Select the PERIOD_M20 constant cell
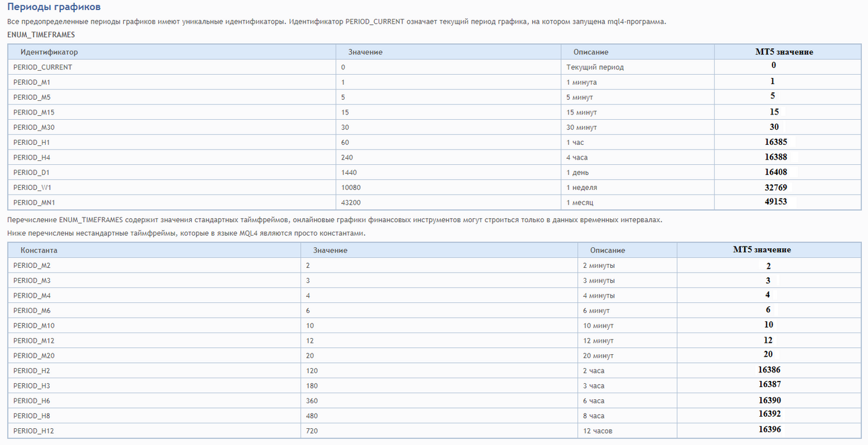Screen dimensions: 868x445 [x=154, y=355]
